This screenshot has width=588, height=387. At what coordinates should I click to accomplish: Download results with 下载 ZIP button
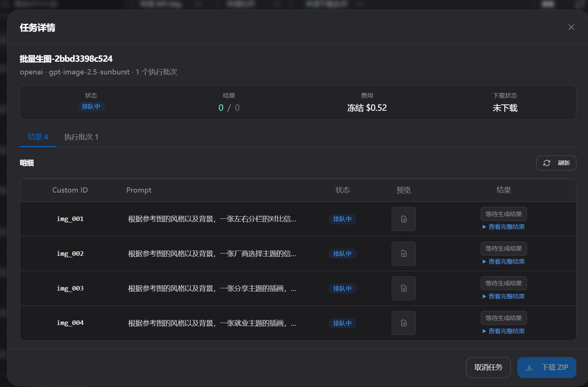click(547, 368)
